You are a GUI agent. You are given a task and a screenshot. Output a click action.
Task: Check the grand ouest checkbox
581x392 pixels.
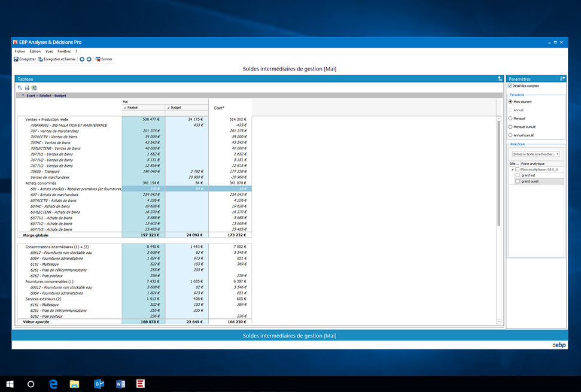(518, 181)
